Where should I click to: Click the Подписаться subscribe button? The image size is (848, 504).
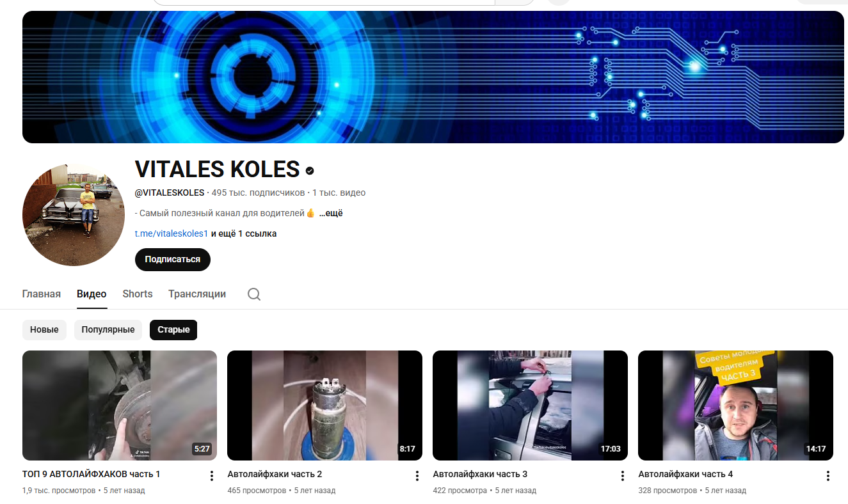click(x=173, y=260)
